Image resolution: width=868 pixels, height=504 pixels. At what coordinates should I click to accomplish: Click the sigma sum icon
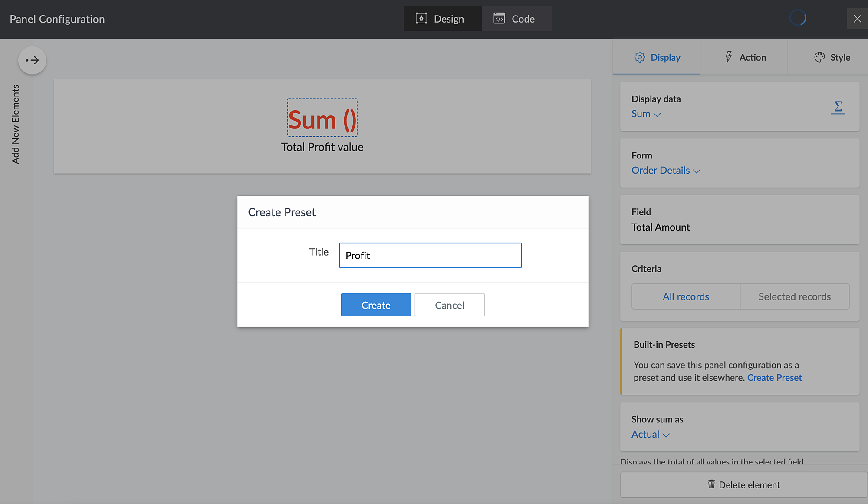[x=838, y=106]
